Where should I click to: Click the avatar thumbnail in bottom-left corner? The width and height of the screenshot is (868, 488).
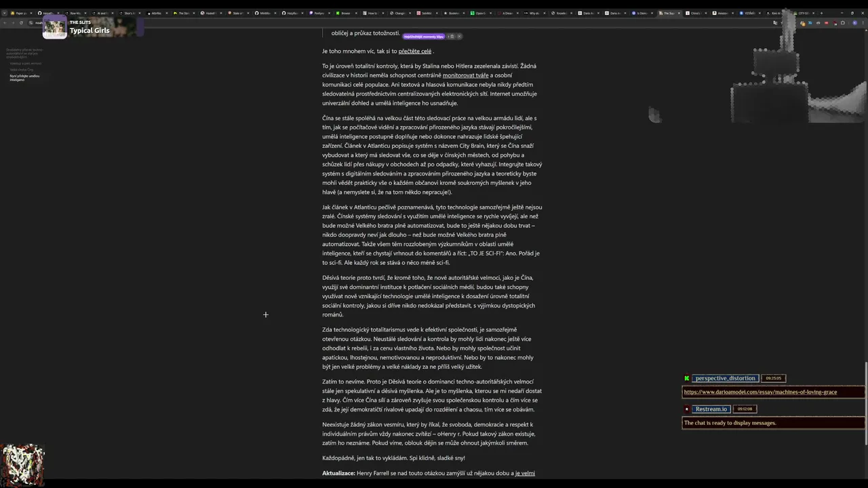[22, 465]
